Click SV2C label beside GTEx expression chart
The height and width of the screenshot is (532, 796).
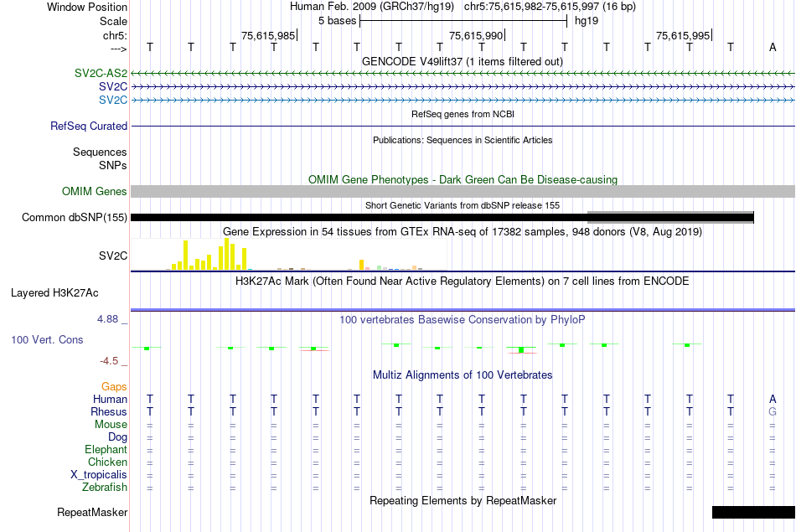pos(113,256)
